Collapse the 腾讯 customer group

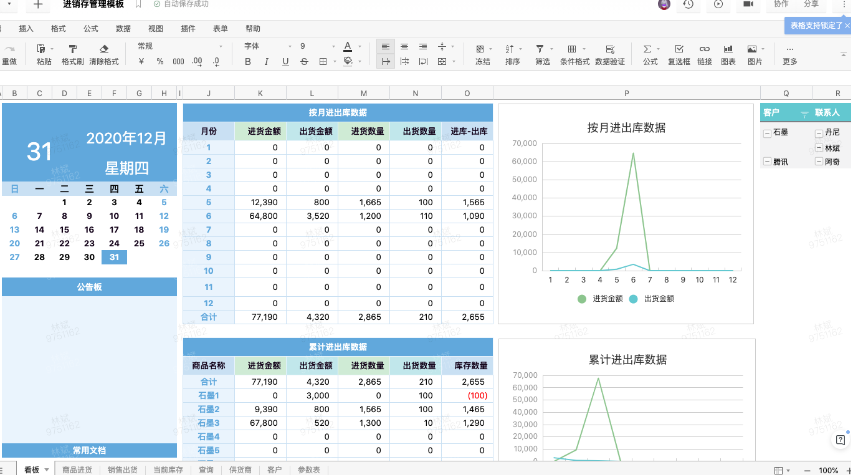coord(767,162)
